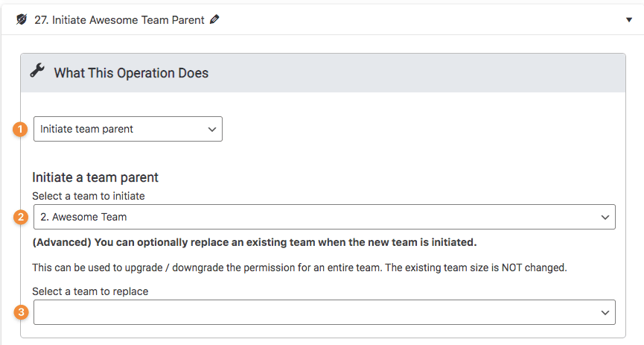Open the empty team-to-replace dropdown
Viewport: 644px width, 345px height.
[324, 312]
